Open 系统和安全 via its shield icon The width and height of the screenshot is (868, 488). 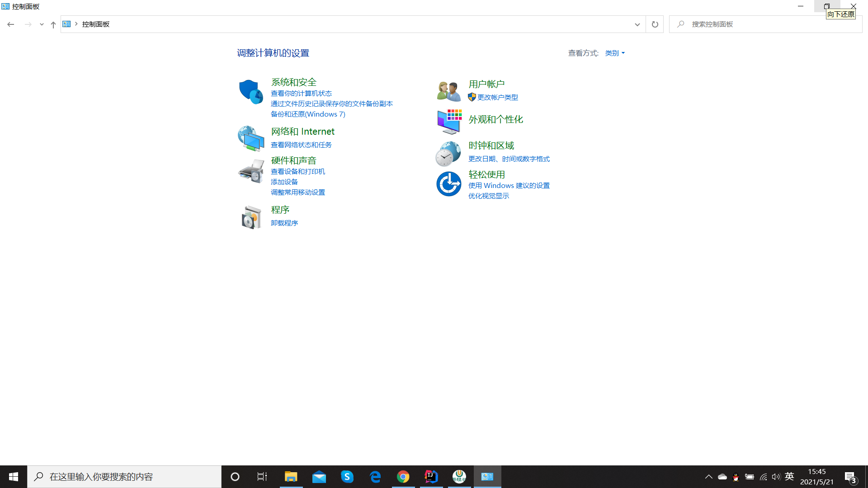[250, 92]
